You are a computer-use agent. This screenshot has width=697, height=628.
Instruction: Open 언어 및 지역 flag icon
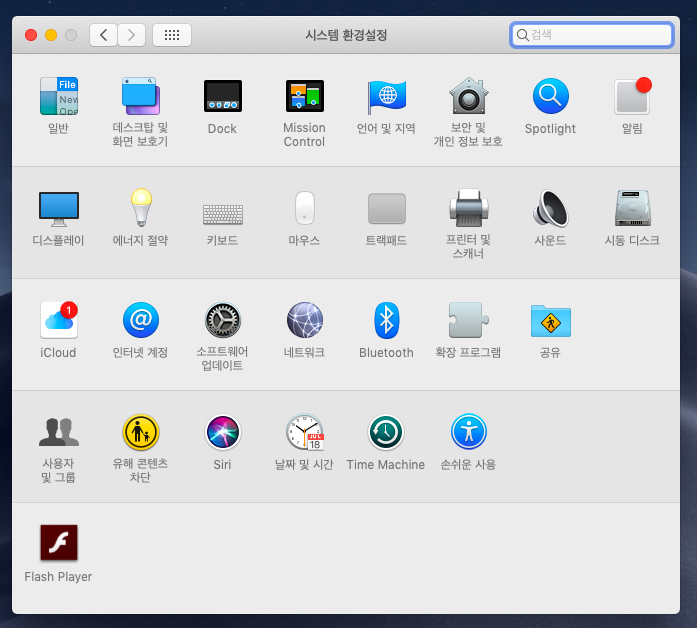[x=386, y=97]
